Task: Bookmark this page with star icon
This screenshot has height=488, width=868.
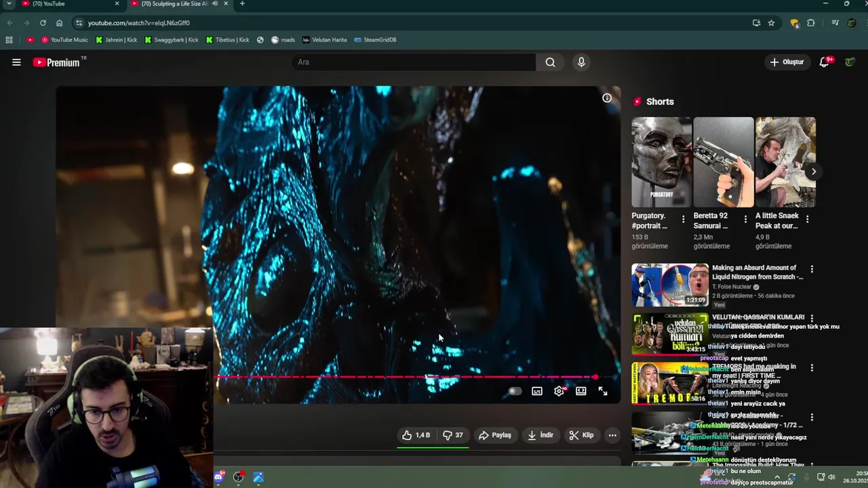Action: tap(771, 23)
